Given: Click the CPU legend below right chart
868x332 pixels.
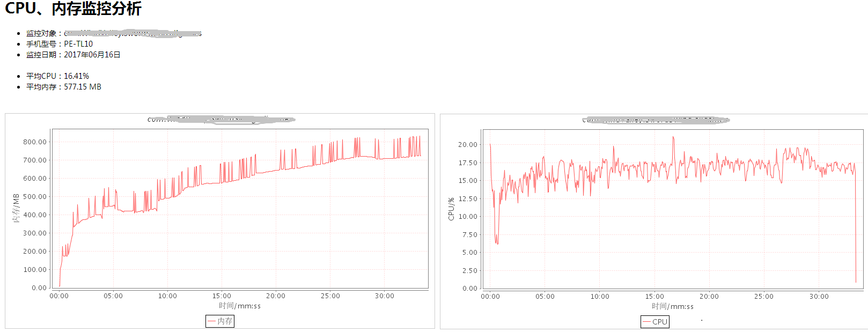Looking at the screenshot, I should point(655,322).
